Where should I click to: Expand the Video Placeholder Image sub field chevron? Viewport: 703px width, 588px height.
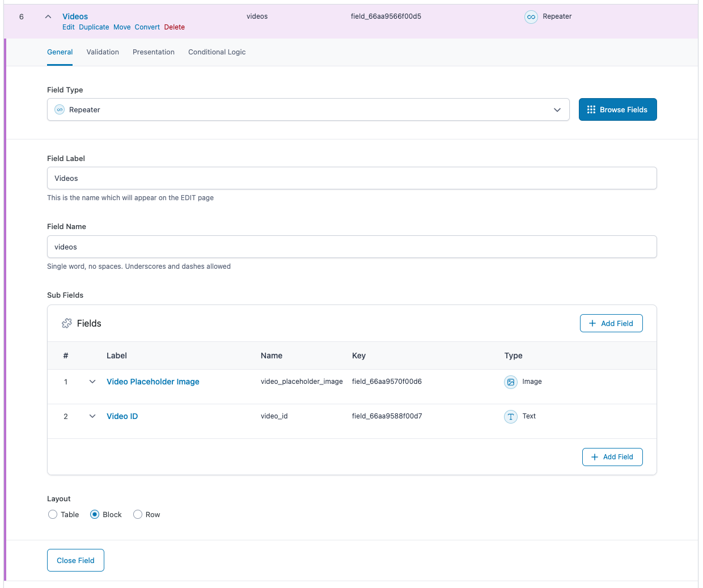[92, 382]
